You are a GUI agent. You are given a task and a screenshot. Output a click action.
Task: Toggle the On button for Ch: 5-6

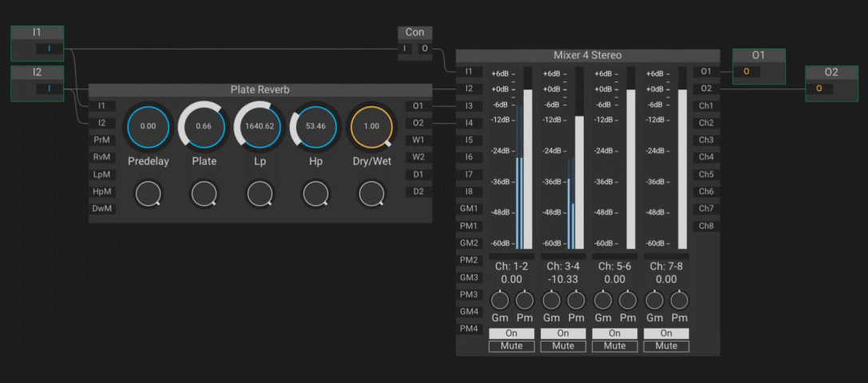[x=615, y=333]
